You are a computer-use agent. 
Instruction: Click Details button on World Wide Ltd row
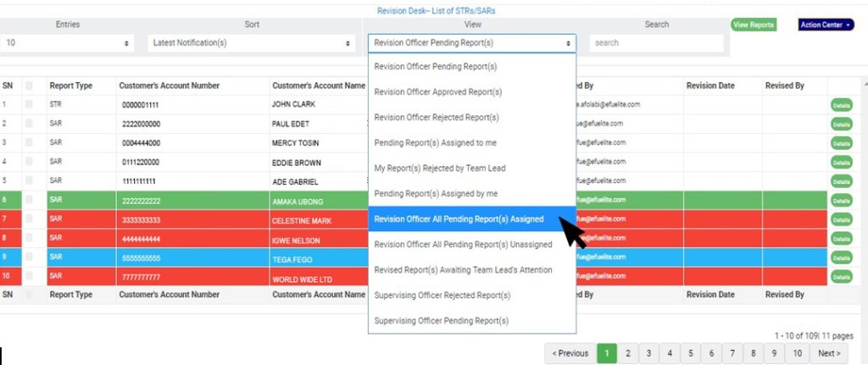coord(840,277)
